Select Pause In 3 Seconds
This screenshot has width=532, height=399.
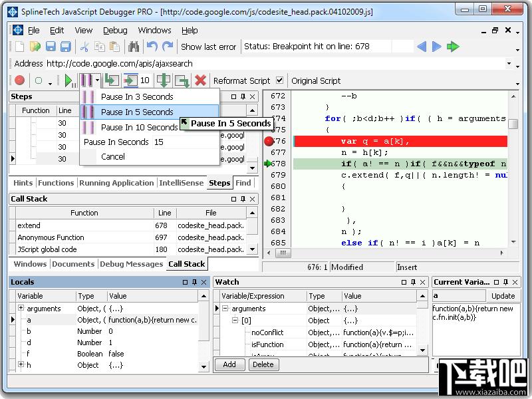coord(149,96)
